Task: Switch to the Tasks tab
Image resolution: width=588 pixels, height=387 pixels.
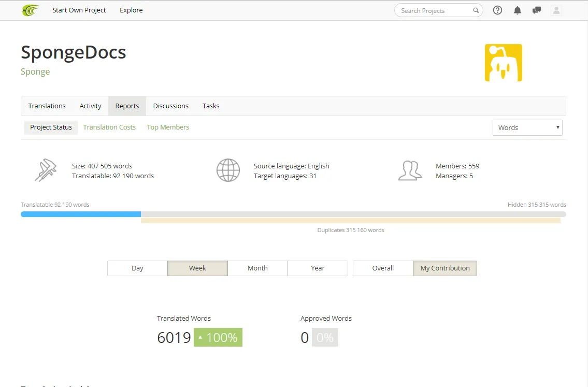Action: pyautogui.click(x=211, y=106)
